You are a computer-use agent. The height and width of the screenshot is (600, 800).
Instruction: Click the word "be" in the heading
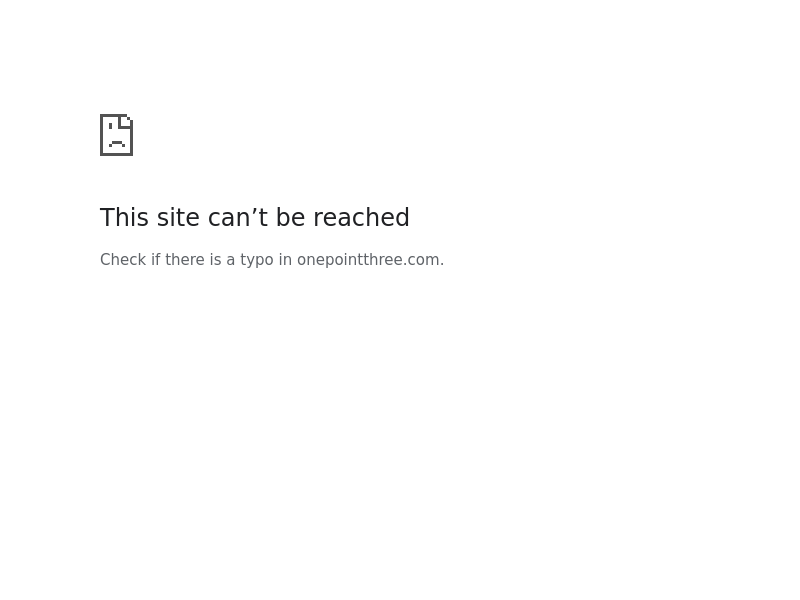coord(290,217)
